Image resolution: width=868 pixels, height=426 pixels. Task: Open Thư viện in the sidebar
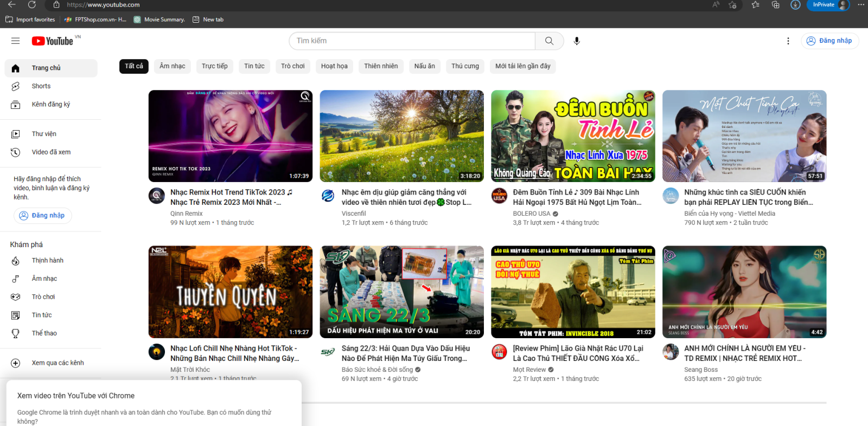coord(51,134)
